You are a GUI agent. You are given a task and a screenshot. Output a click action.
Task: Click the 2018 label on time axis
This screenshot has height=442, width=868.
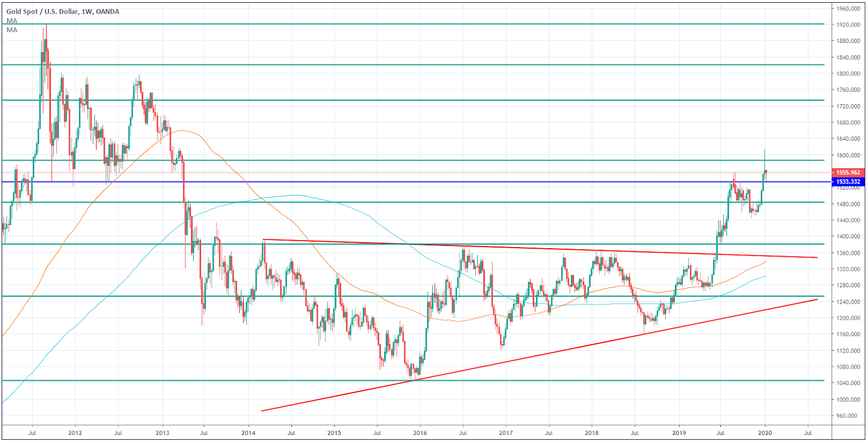point(592,433)
